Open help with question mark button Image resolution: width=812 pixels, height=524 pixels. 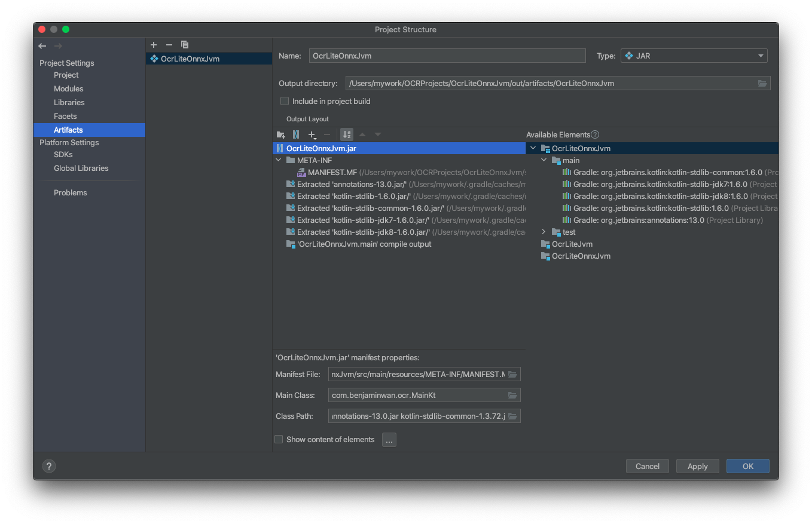(49, 466)
